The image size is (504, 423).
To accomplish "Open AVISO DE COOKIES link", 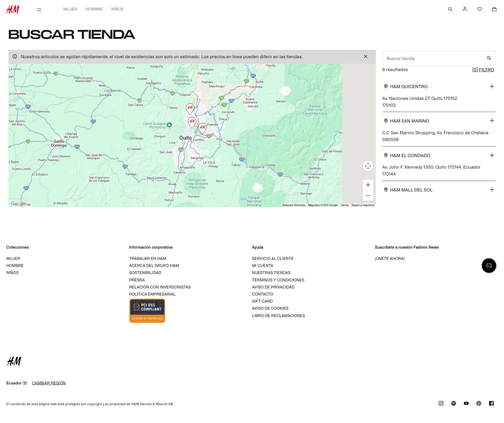I will [x=270, y=308].
